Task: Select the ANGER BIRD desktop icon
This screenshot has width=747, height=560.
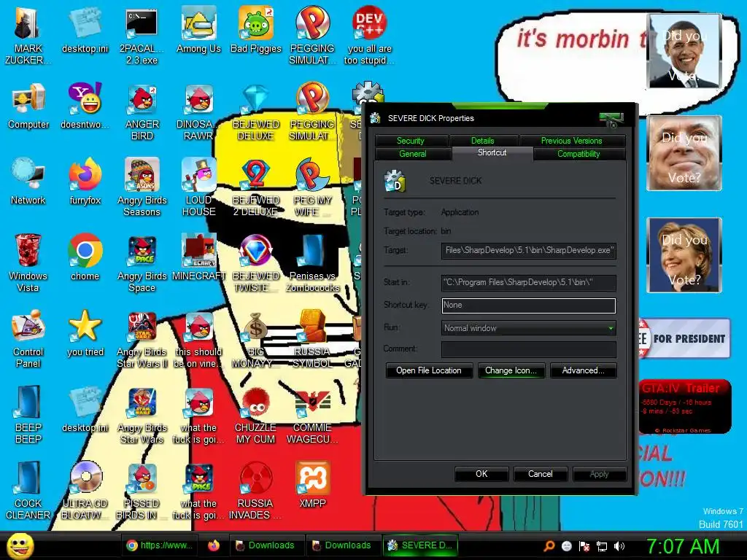Action: point(142,112)
